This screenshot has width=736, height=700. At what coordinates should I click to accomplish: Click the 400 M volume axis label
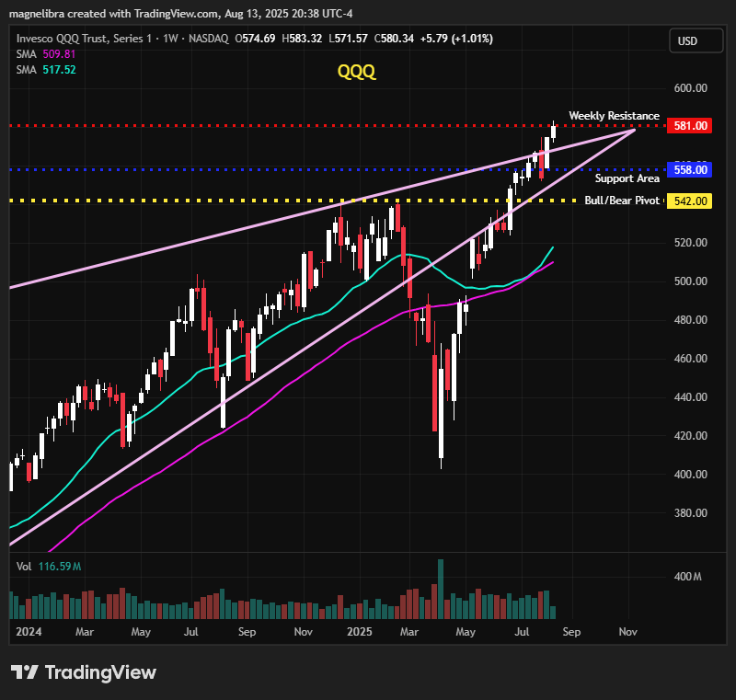687,577
